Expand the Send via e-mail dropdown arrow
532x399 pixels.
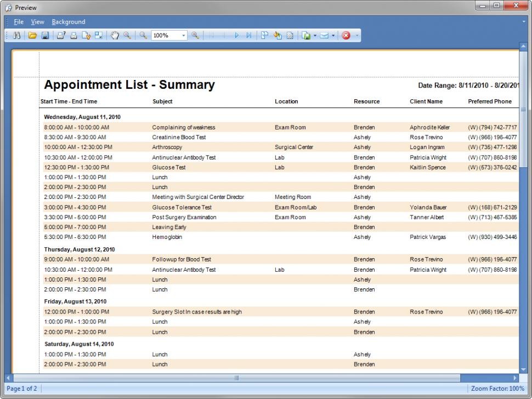[333, 35]
